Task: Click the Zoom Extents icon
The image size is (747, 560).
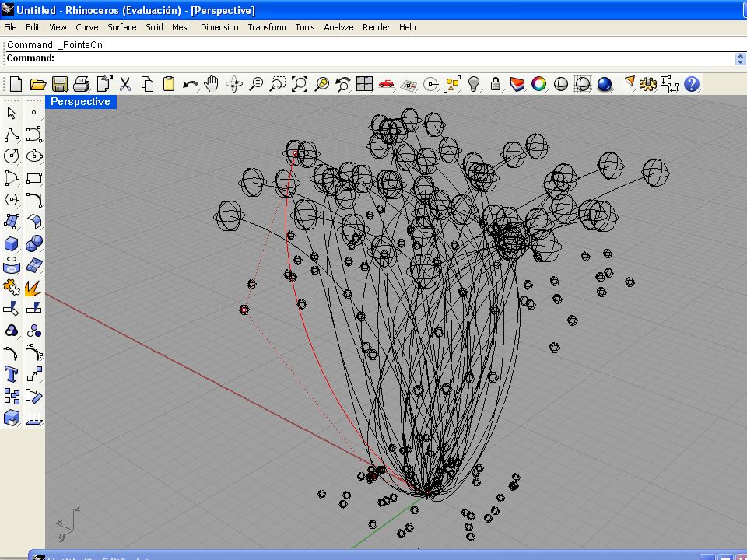Action: pos(300,84)
